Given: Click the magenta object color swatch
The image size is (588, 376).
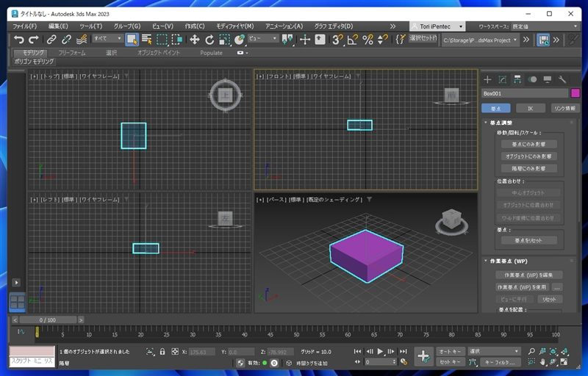Looking at the screenshot, I should (x=576, y=93).
